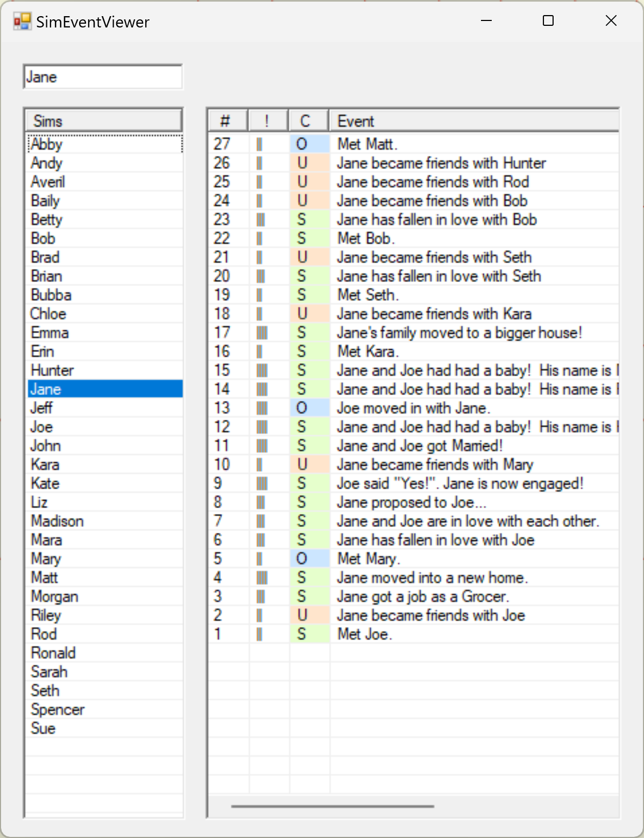
Task: Select Seth in the Sims list
Action: [x=105, y=690]
